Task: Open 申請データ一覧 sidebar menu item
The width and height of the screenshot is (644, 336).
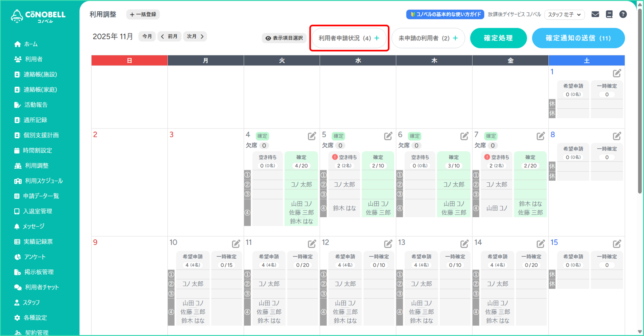Action: coord(41,196)
